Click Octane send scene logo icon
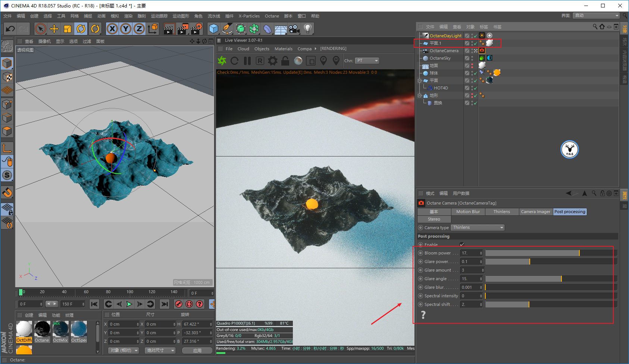 pyautogui.click(x=222, y=60)
